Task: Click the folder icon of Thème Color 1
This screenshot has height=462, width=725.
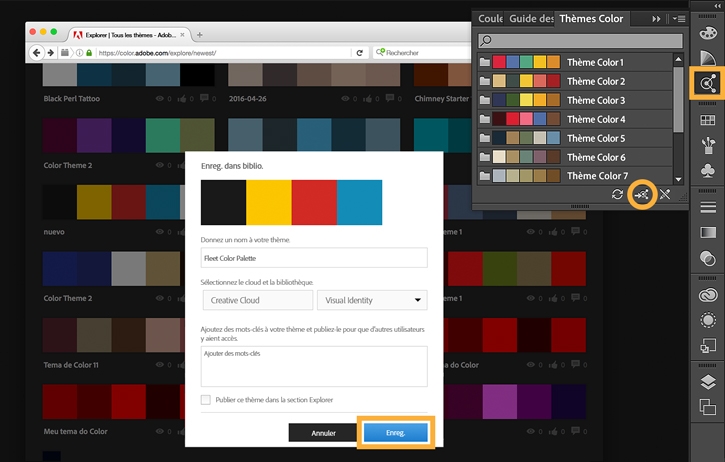Action: pyautogui.click(x=485, y=62)
